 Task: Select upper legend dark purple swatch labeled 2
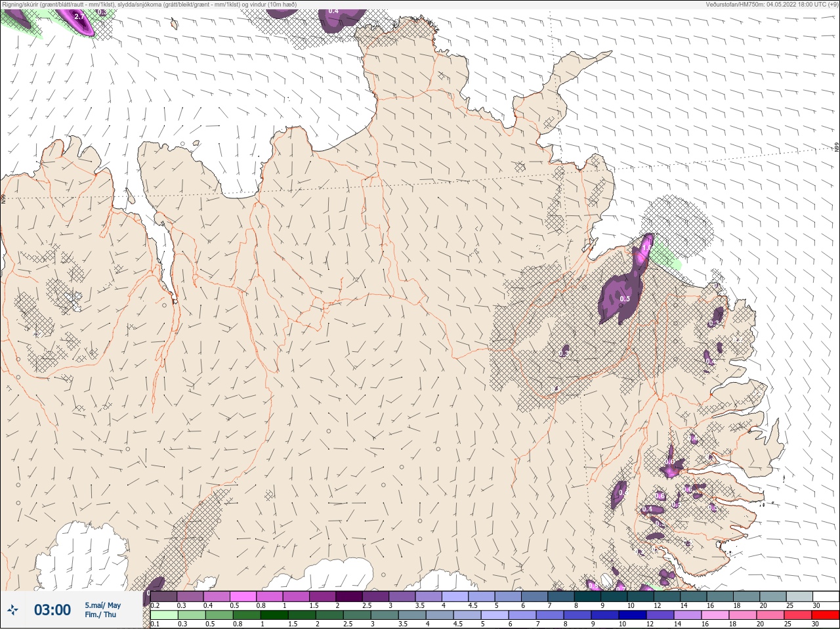(349, 596)
